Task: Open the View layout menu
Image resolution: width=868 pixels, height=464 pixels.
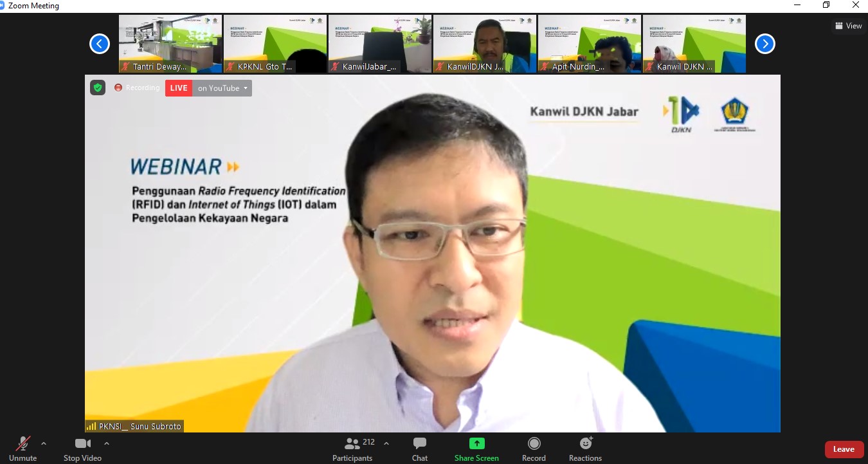Action: click(848, 26)
